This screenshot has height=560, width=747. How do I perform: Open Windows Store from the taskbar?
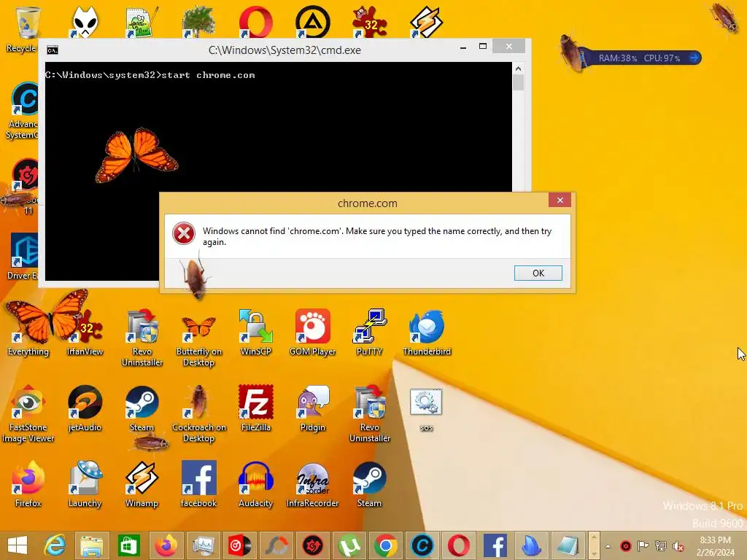[x=128, y=545]
